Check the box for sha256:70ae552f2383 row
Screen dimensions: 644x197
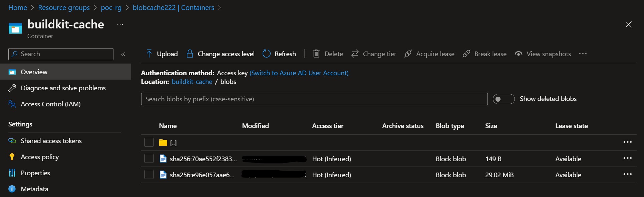(x=149, y=159)
